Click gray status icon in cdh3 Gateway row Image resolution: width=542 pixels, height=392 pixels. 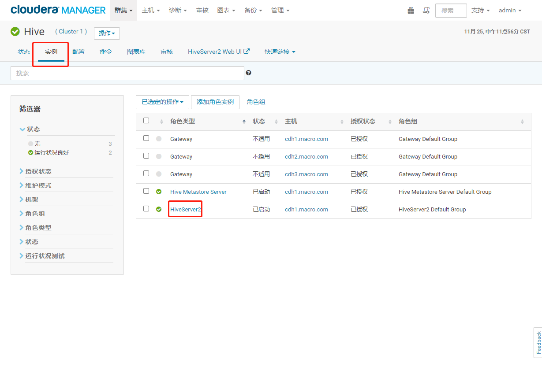click(x=159, y=174)
